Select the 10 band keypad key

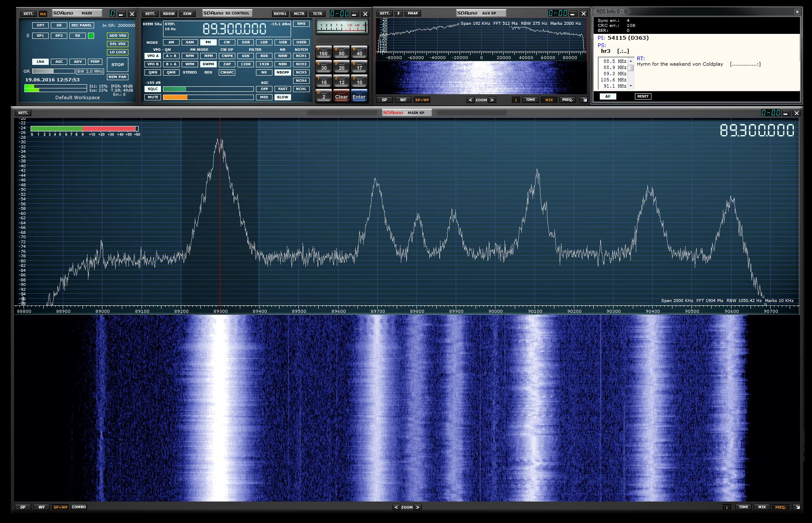click(359, 81)
